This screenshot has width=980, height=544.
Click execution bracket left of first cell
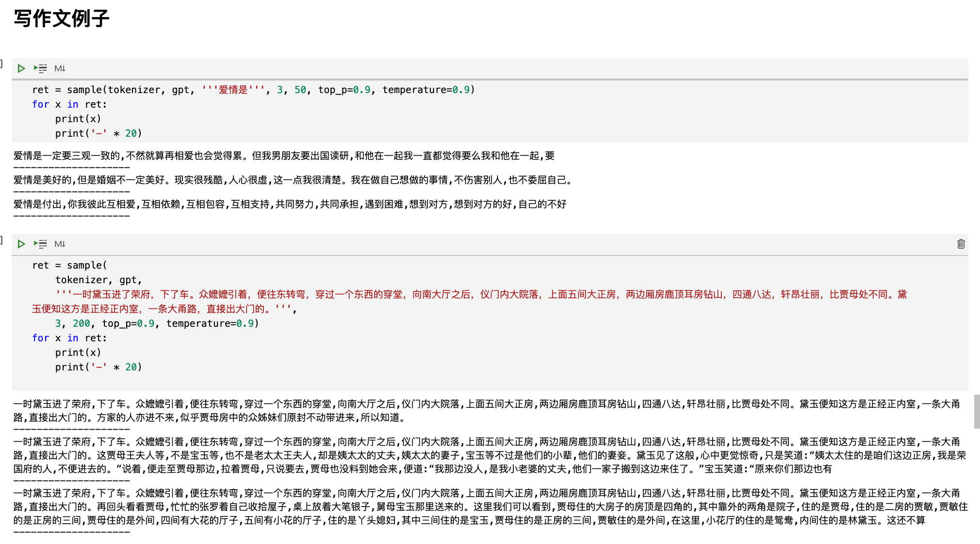[x=2, y=64]
